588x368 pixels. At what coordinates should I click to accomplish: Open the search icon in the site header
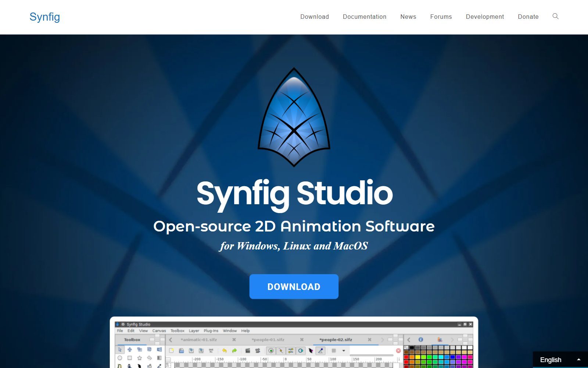click(555, 16)
